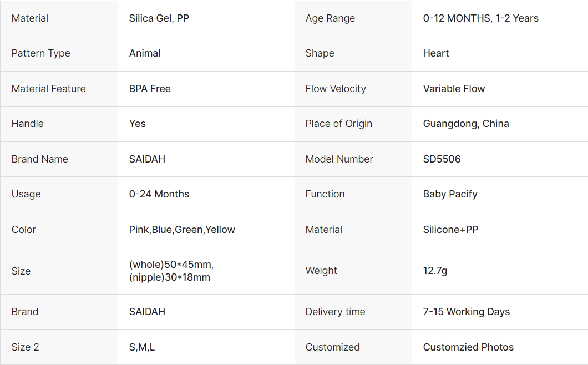Click the 'Baby Pacify' function value

pyautogui.click(x=450, y=194)
